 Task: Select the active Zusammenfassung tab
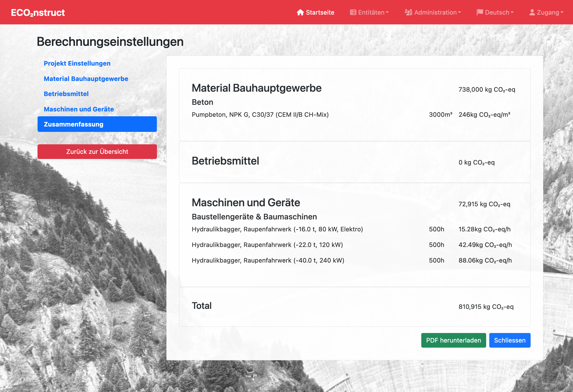tap(97, 124)
